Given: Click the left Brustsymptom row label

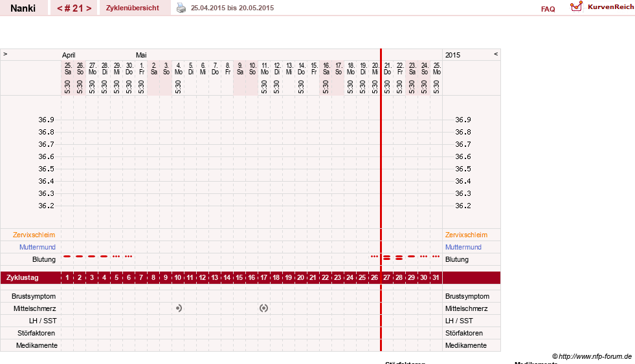Looking at the screenshot, I should pos(34,297).
